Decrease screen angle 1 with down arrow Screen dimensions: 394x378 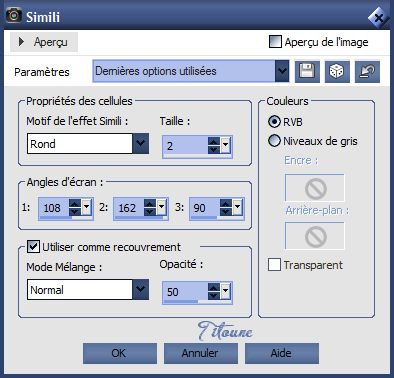[75, 211]
